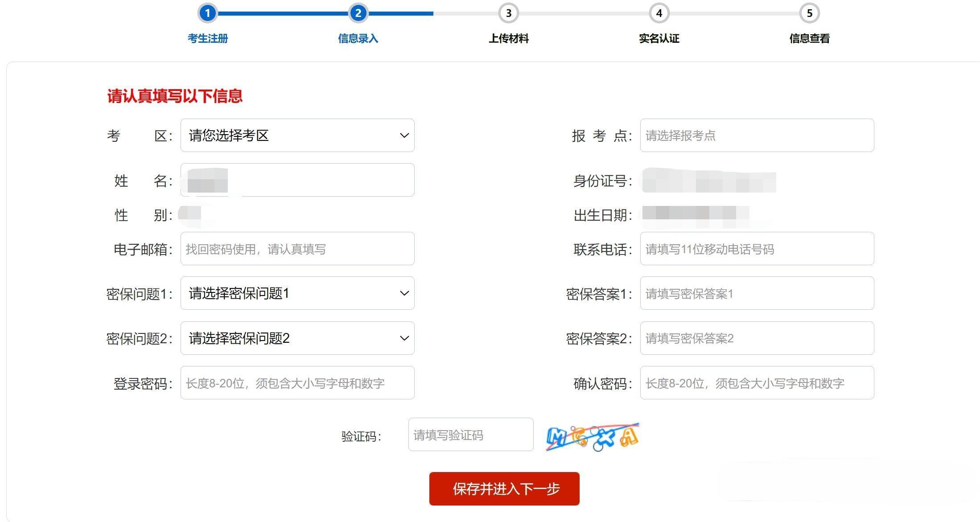
Task: Click step 2 circle 信息录入
Action: [358, 13]
